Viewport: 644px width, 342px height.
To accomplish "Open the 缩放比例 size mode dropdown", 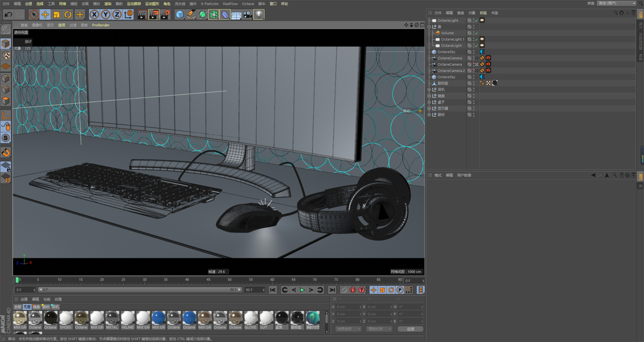I will coord(379,329).
